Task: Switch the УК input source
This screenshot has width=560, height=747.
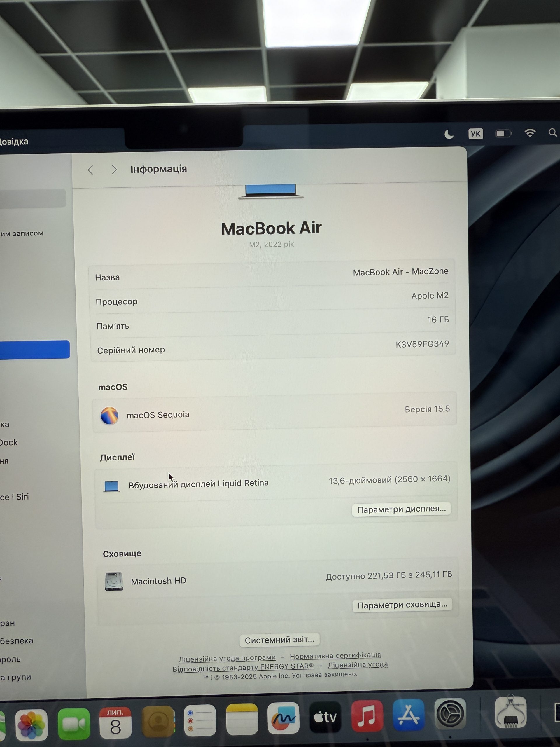Action: tap(476, 134)
